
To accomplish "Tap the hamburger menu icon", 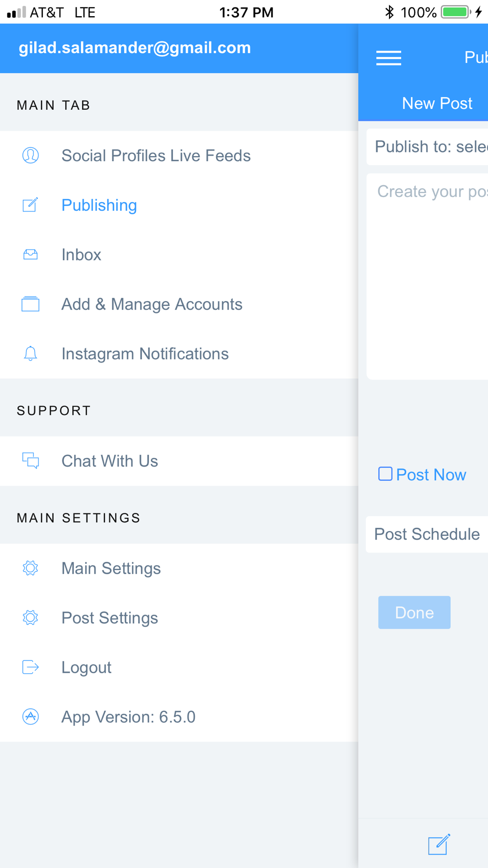I will click(388, 58).
